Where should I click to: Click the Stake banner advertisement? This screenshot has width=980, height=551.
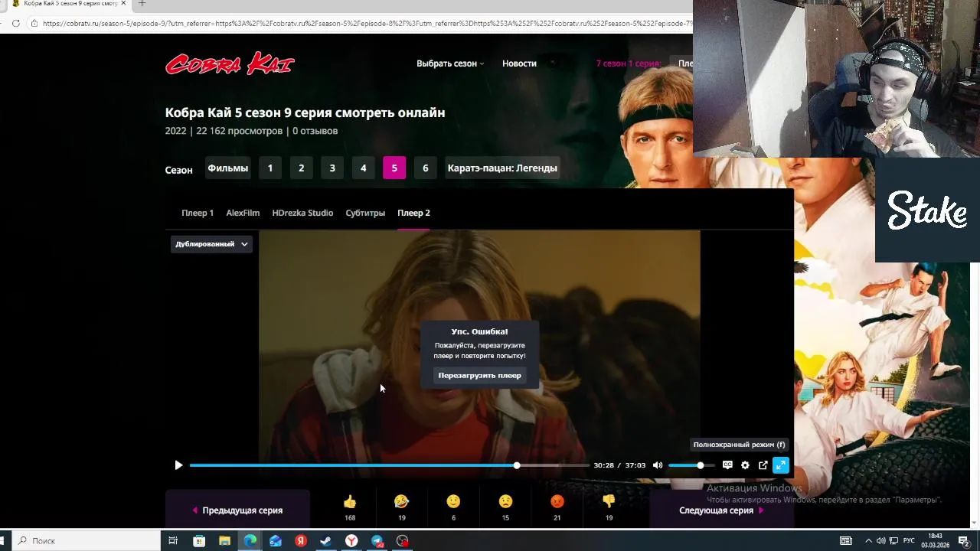tap(927, 210)
